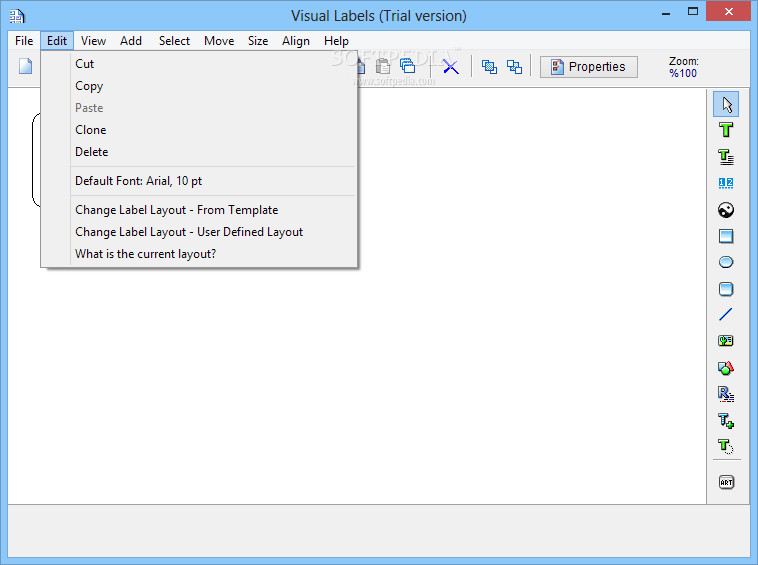Open the Move menu
This screenshot has height=565, width=758.
219,41
